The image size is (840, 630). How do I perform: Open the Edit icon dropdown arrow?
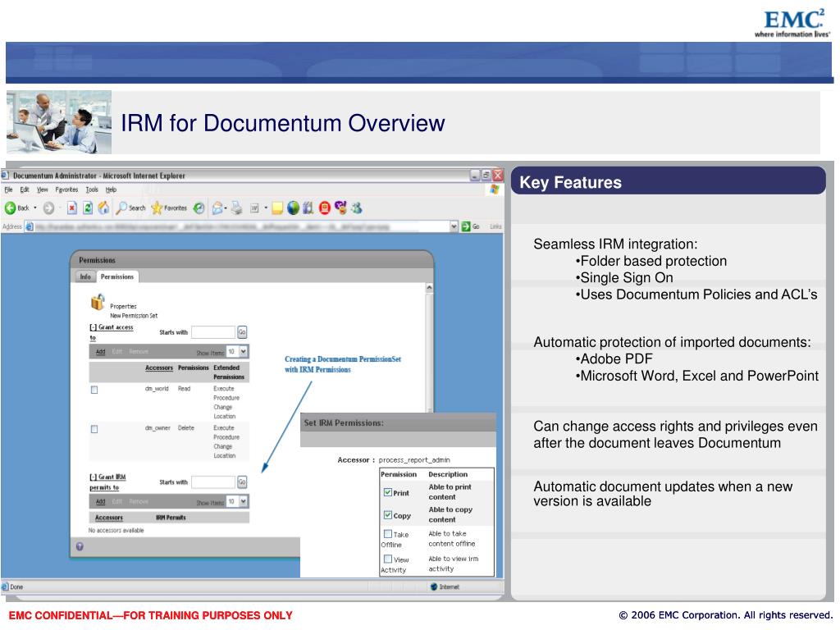[266, 208]
